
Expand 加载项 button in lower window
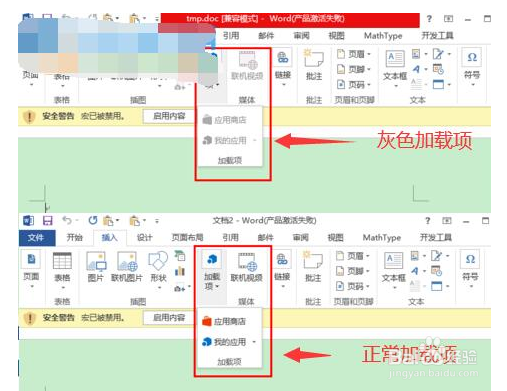[212, 271]
